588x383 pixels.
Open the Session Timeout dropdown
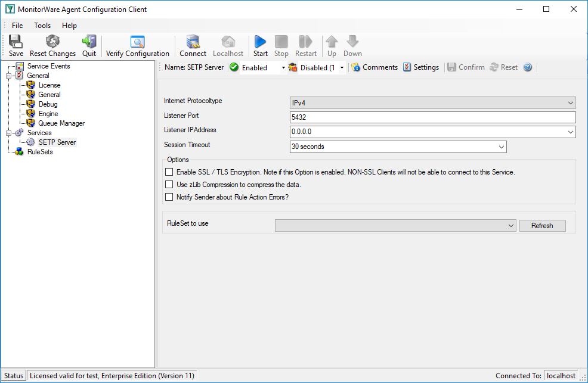[x=398, y=147]
